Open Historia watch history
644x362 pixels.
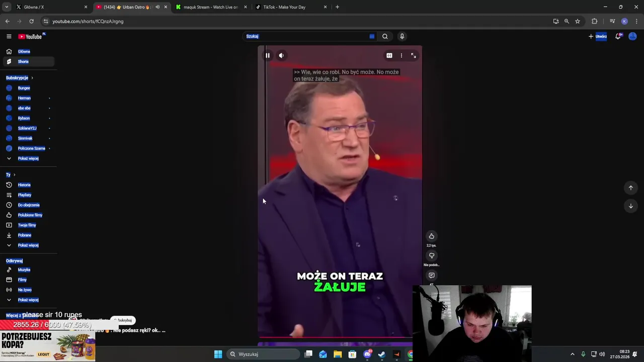click(x=28, y=185)
